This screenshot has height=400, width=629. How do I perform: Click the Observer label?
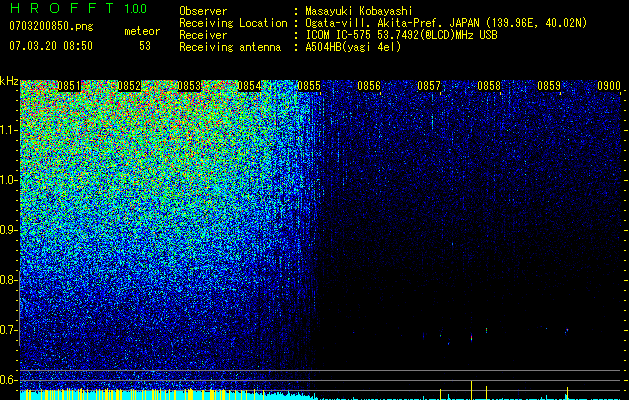(203, 11)
